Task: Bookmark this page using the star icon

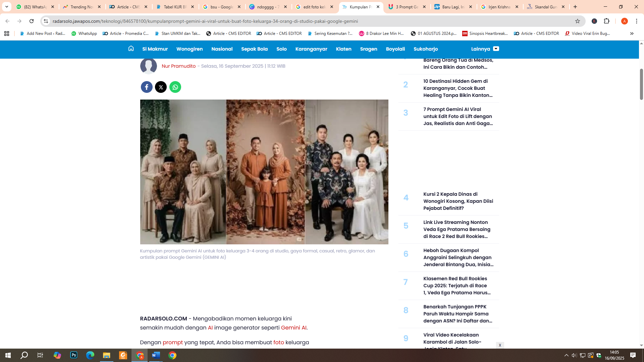Action: pyautogui.click(x=578, y=21)
